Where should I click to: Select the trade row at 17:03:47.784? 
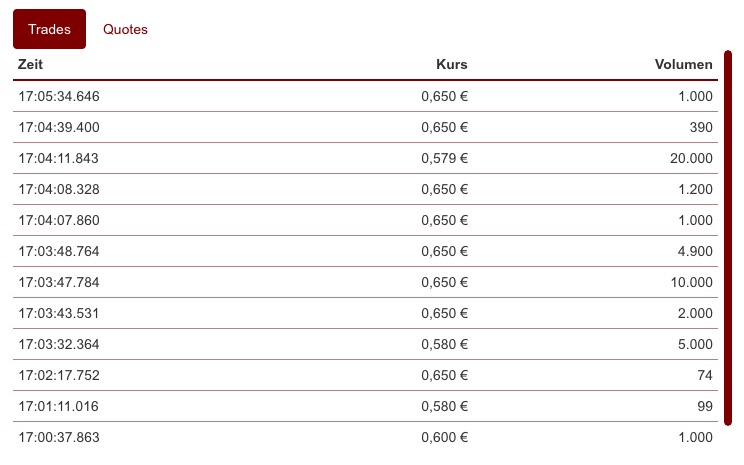click(x=365, y=282)
